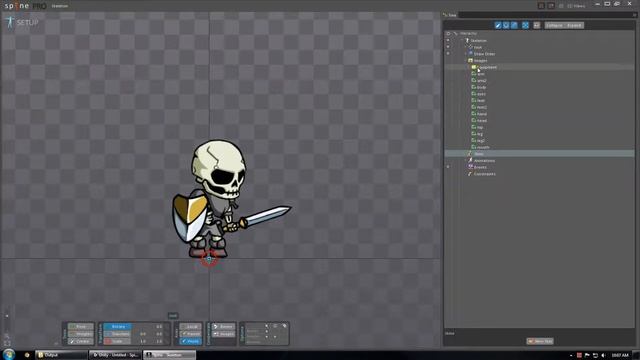Toggle visibility dot for Draw Order row
The height and width of the screenshot is (360, 640).
pos(448,54)
